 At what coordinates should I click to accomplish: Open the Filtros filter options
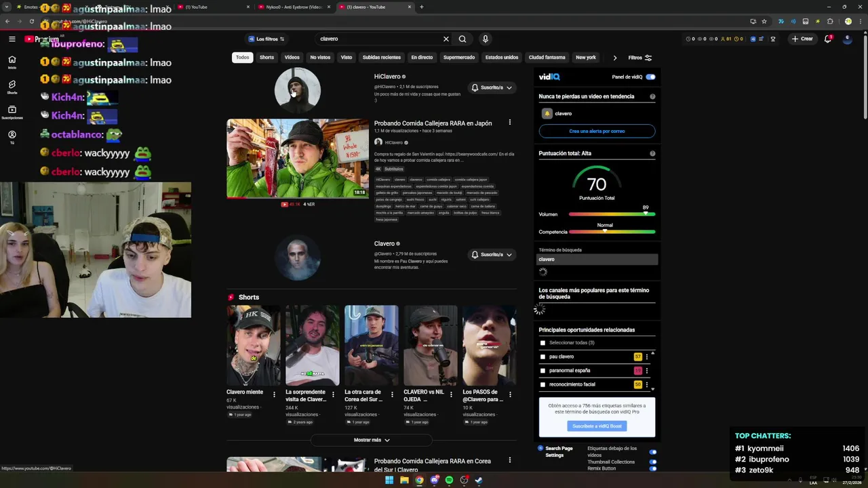(x=639, y=58)
